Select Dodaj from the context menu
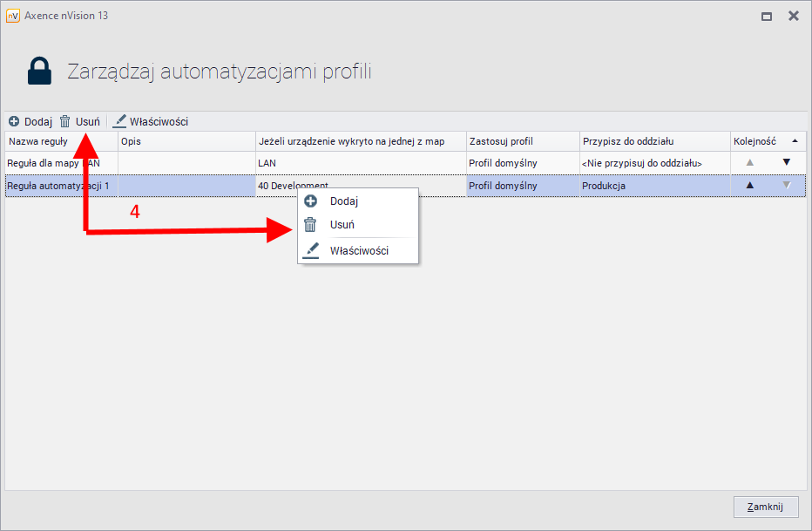 click(344, 201)
